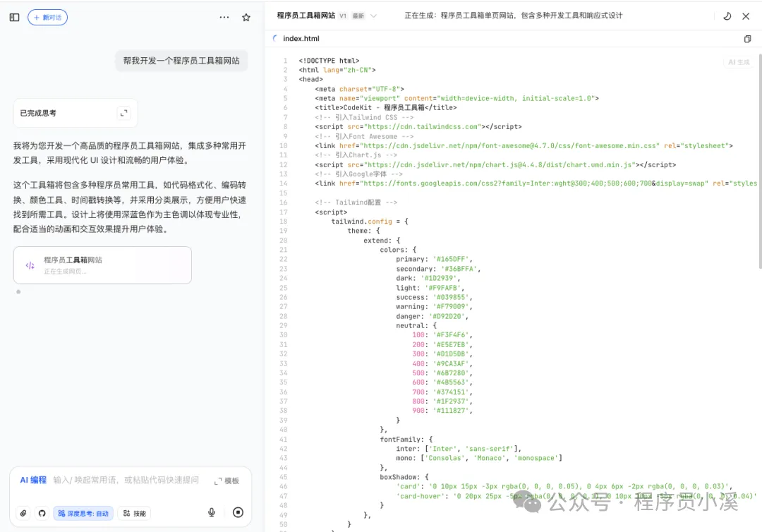Open the 程序员工具箱网站 artifact card

point(102,265)
